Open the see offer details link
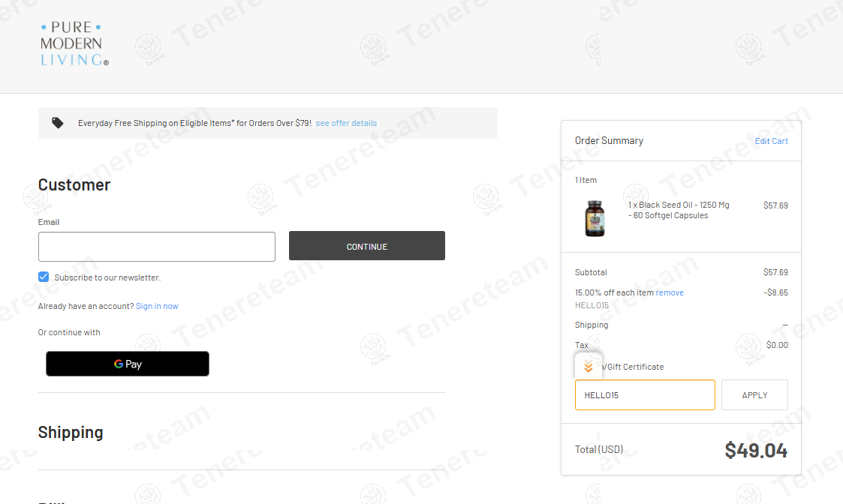The height and width of the screenshot is (504, 843). click(346, 123)
